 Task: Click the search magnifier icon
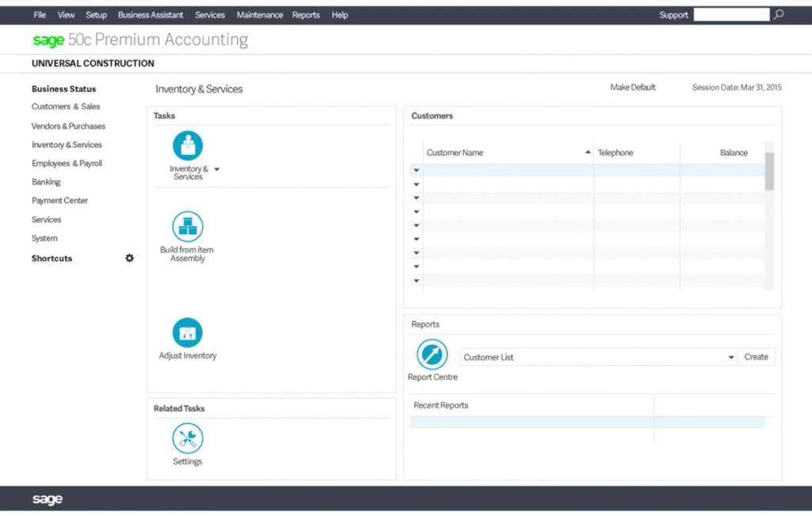[x=779, y=14]
